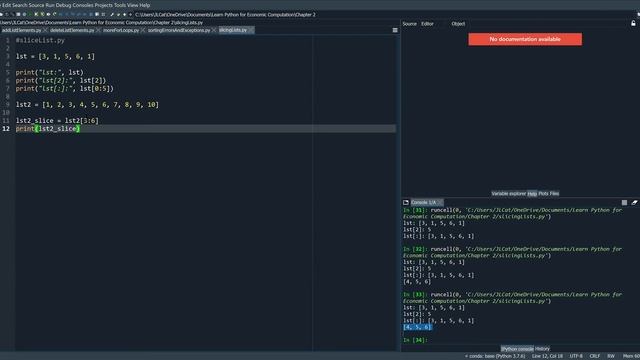Open the Debug menu
Viewport: 640px width, 360px height.
point(63,5)
